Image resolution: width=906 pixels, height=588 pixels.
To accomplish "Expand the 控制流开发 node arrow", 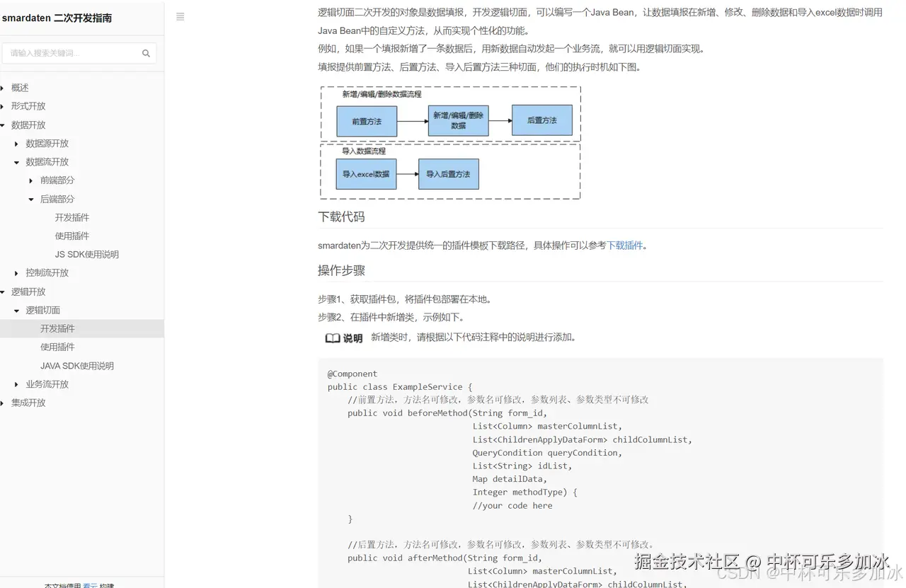I will pyautogui.click(x=17, y=273).
